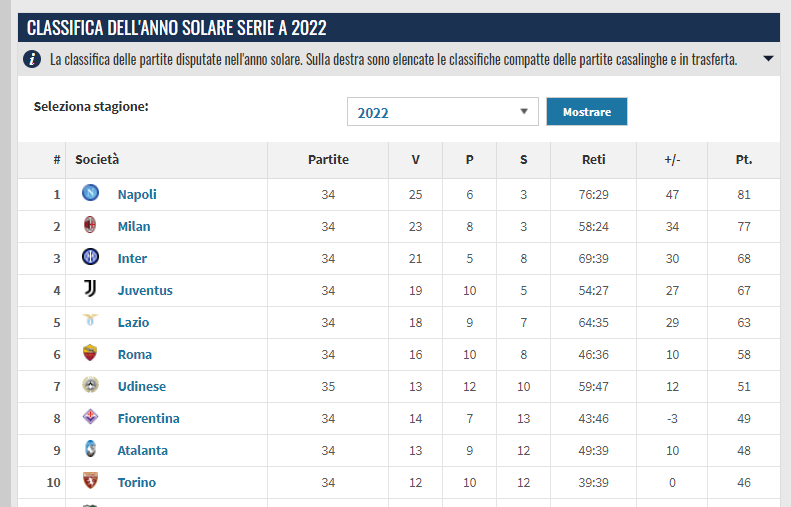Open the 2022 season dropdown
791x507 pixels.
pos(442,111)
